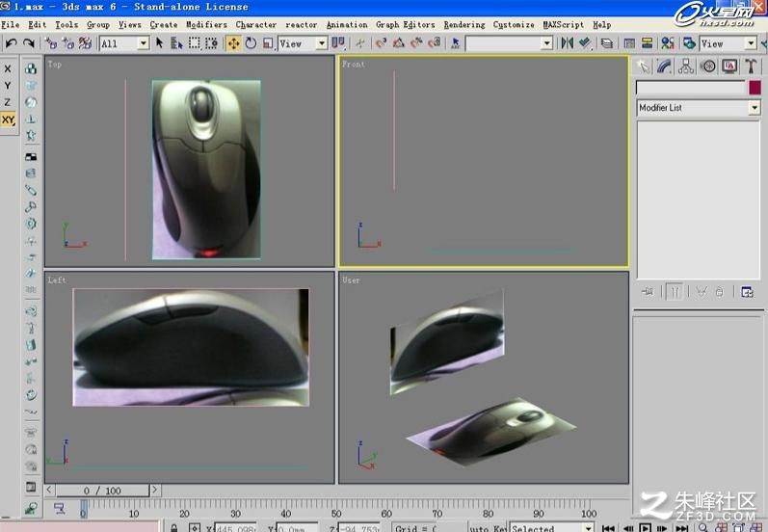
Task: Toggle the Spinner Snap button
Action: (434, 43)
